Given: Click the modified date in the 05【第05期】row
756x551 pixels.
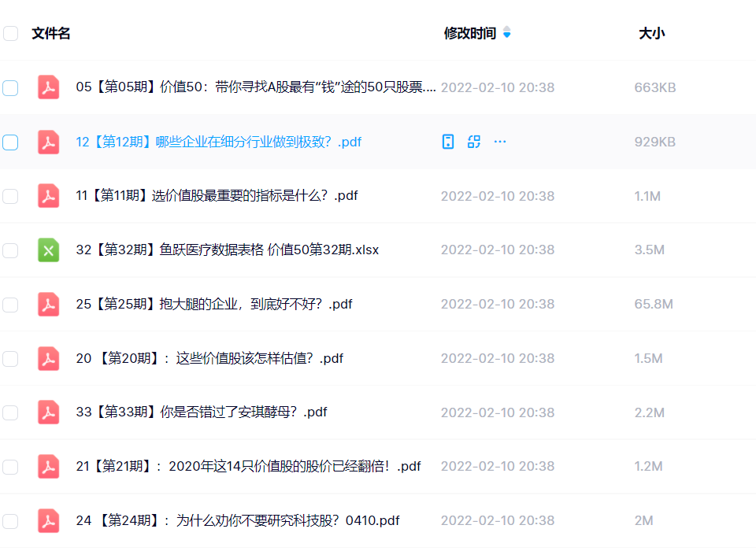Looking at the screenshot, I should pos(498,87).
